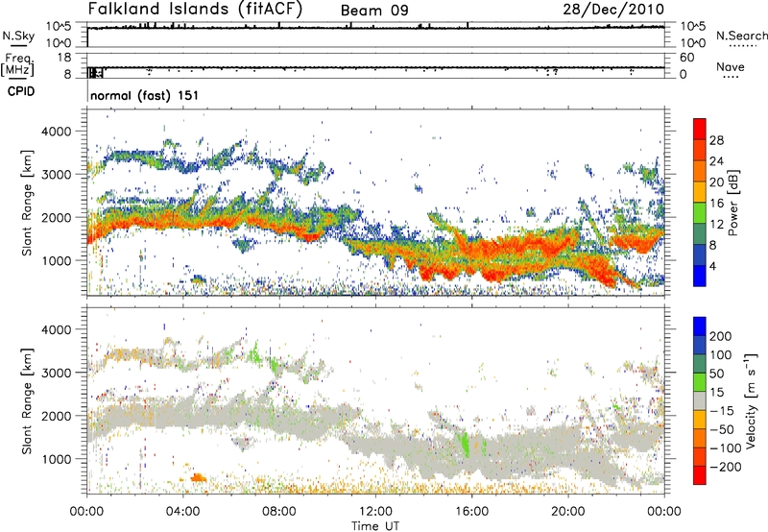768x532 pixels.
Task: Click the 'Nave' legend label
Action: pyautogui.click(x=731, y=66)
